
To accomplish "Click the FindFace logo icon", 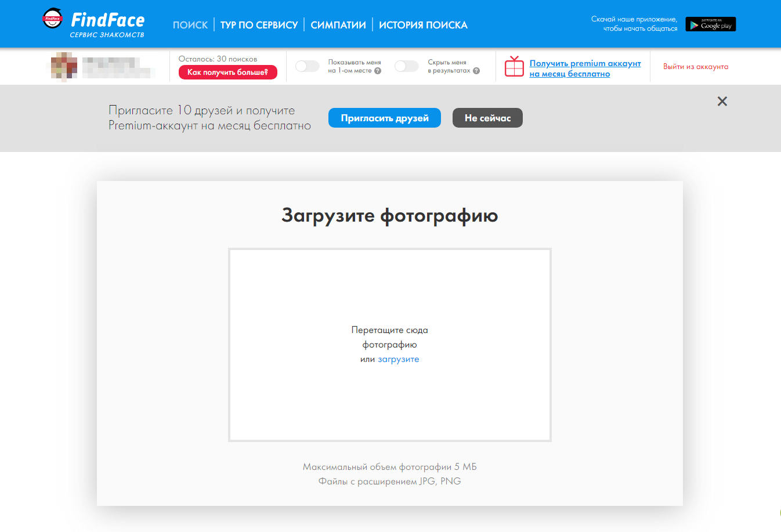I will (x=53, y=19).
